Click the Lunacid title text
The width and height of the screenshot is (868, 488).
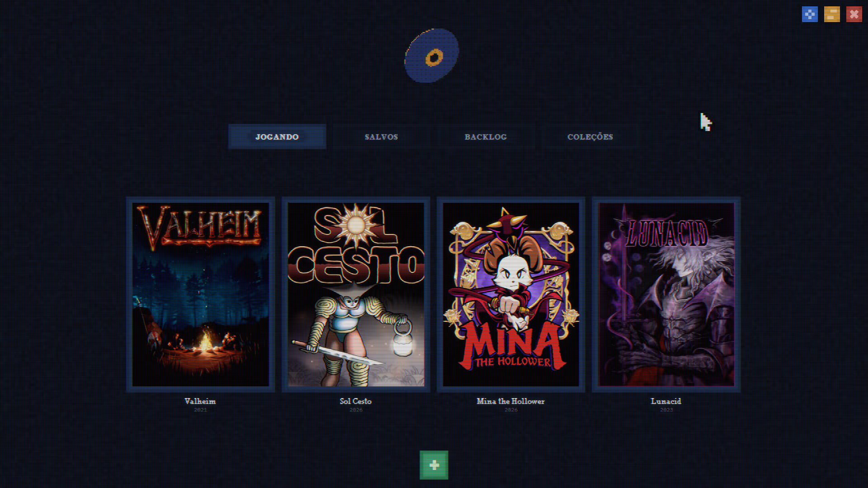point(666,401)
